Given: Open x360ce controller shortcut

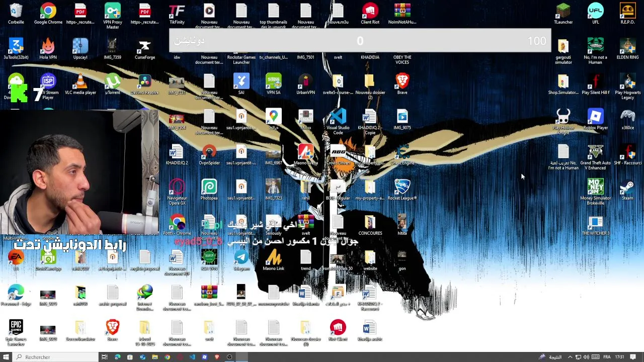Looking at the screenshot, I should pos(628,119).
